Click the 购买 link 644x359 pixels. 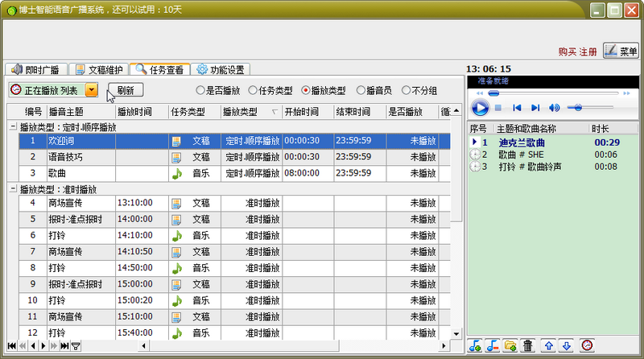[568, 52]
